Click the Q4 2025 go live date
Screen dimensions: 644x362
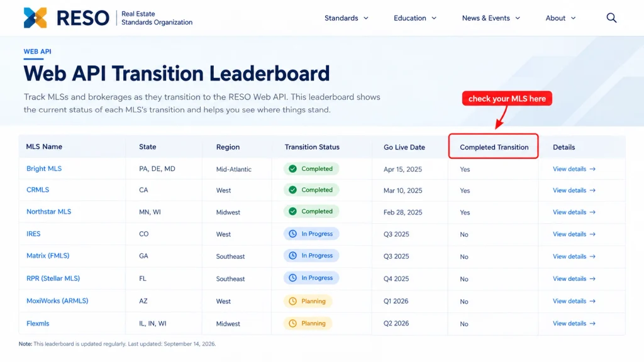(396, 278)
